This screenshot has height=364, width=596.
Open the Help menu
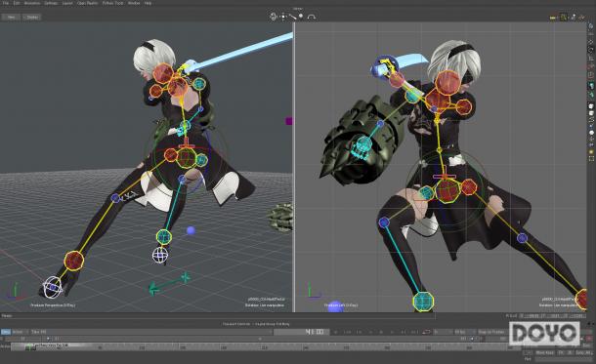(x=148, y=3)
